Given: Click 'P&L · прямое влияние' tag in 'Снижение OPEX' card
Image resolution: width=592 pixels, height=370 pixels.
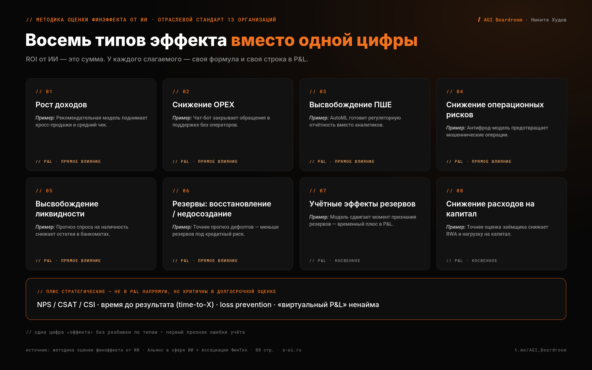Looking at the screenshot, I should tap(205, 162).
